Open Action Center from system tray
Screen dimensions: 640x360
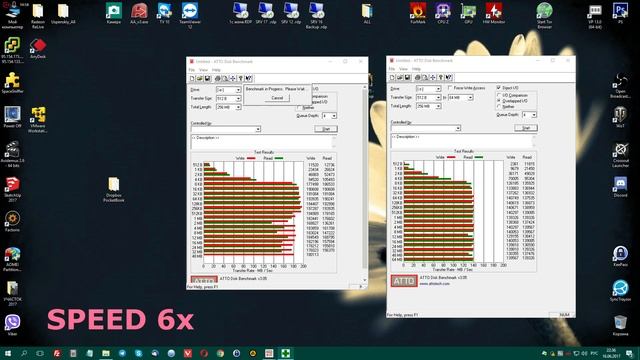point(630,353)
